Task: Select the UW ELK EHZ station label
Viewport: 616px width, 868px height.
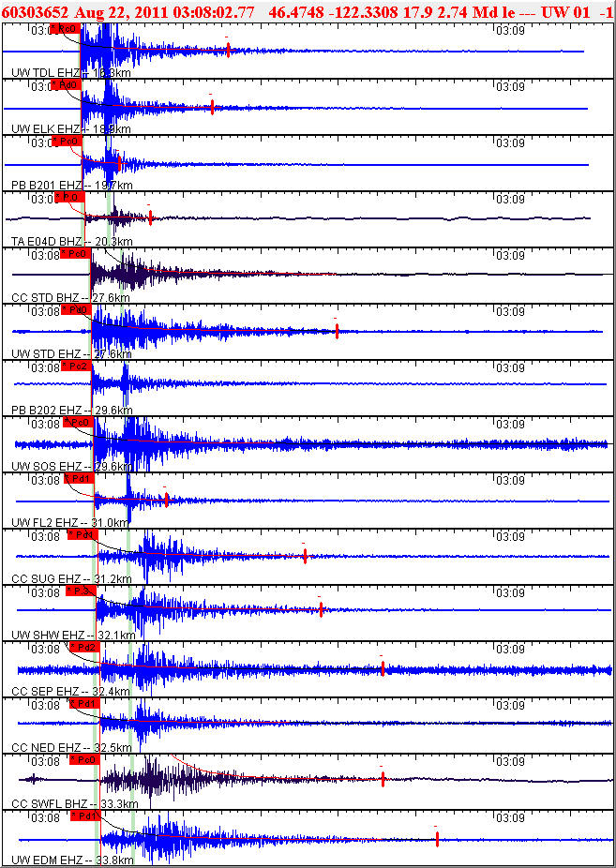Action: pyautogui.click(x=71, y=129)
